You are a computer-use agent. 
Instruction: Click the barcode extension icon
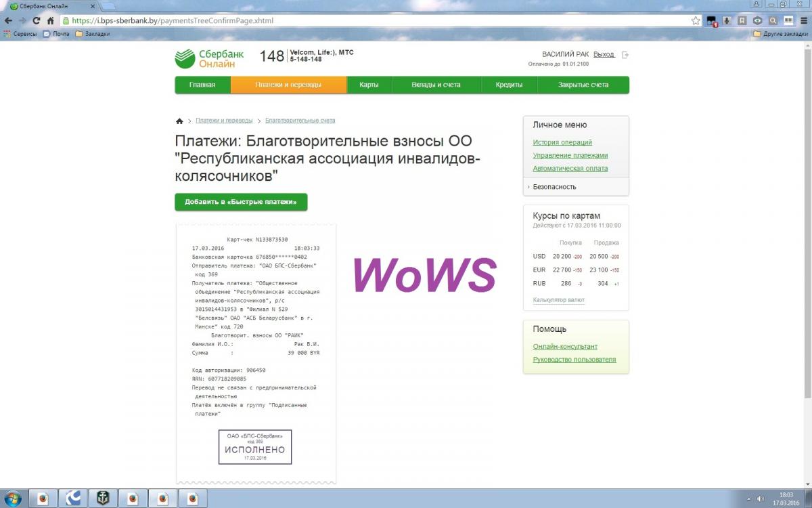click(x=788, y=20)
